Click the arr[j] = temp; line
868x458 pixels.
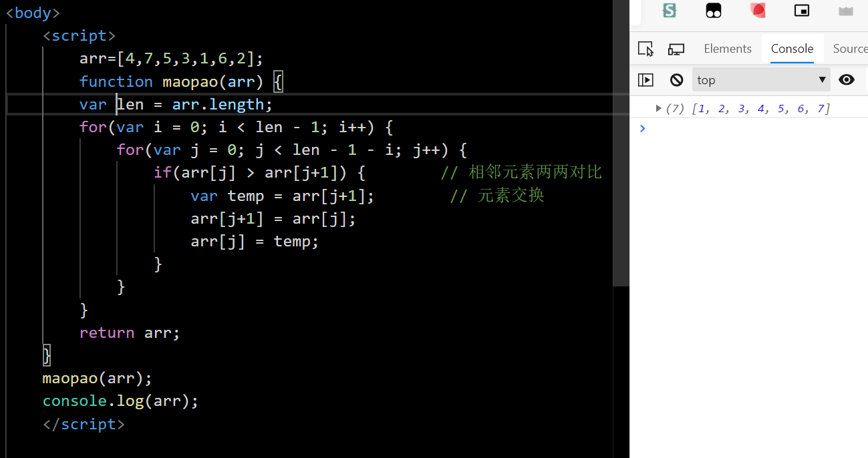pos(255,241)
